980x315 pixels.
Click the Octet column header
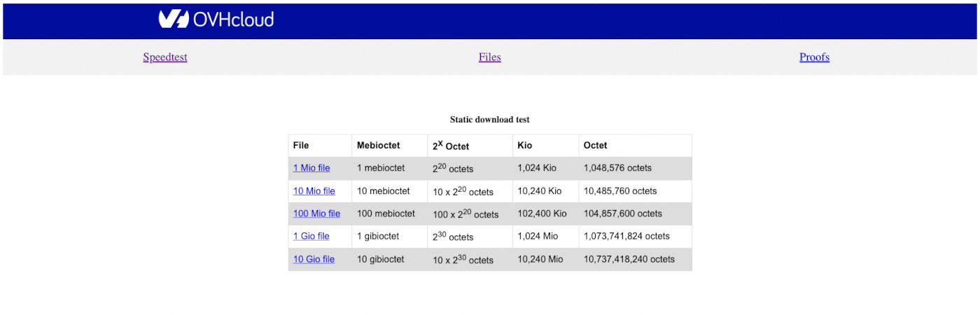click(x=595, y=146)
